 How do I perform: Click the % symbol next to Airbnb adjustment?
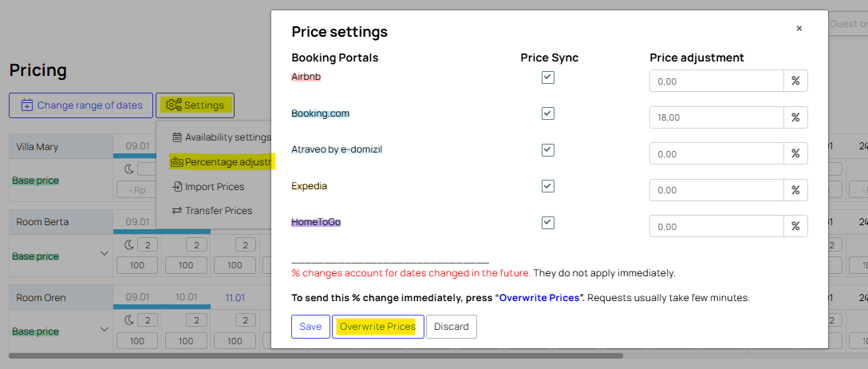795,81
